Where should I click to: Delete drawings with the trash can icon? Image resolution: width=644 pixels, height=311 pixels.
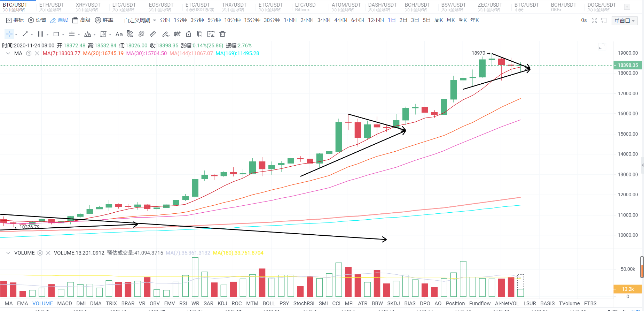(222, 34)
